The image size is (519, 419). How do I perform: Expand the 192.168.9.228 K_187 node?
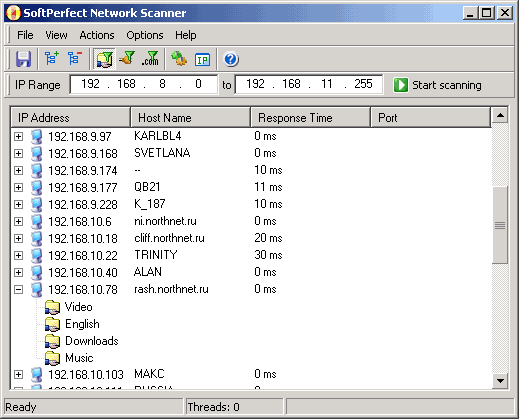click(x=19, y=204)
